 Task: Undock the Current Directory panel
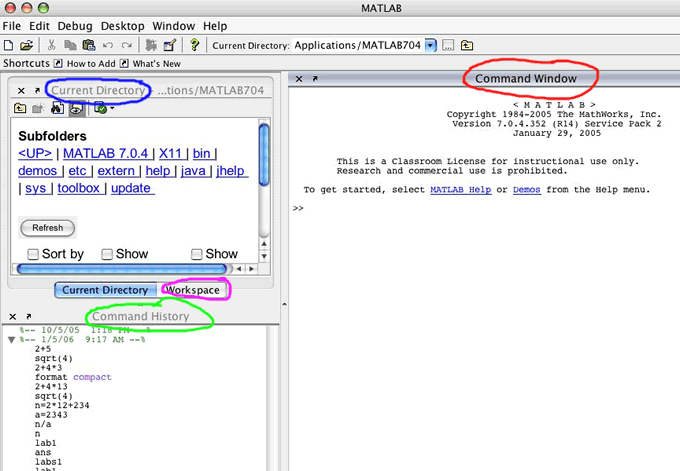click(37, 90)
